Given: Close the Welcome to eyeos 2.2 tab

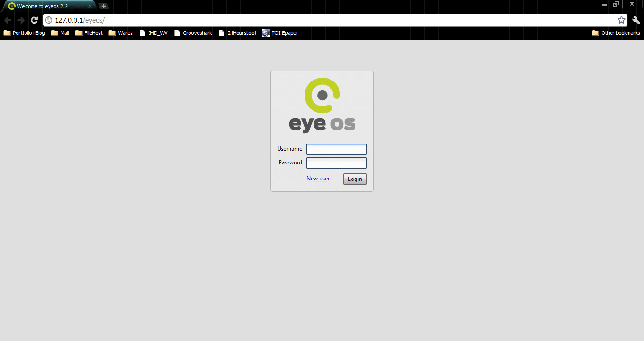Looking at the screenshot, I should click(90, 6).
